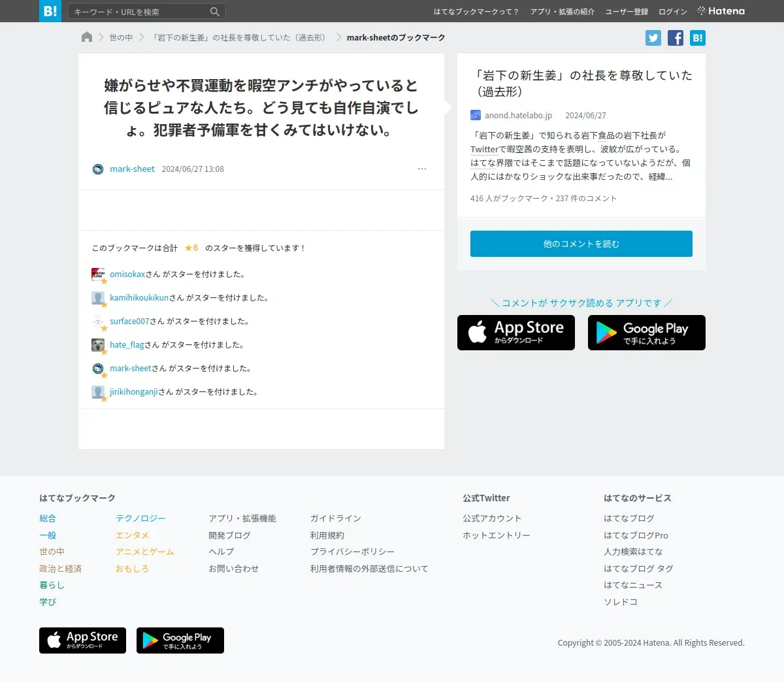Screen dimensions: 784x681
Task: Click the search magnifier icon
Action: (214, 12)
